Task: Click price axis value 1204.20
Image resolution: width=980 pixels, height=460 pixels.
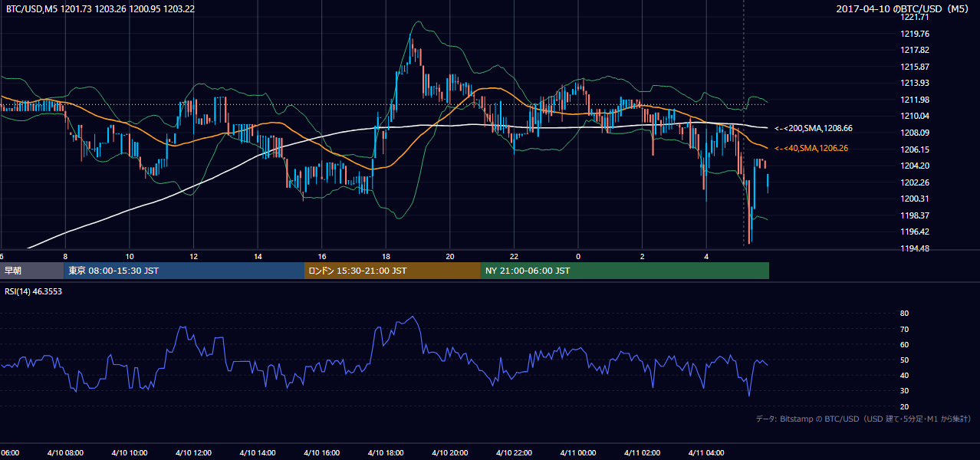Action: click(915, 166)
